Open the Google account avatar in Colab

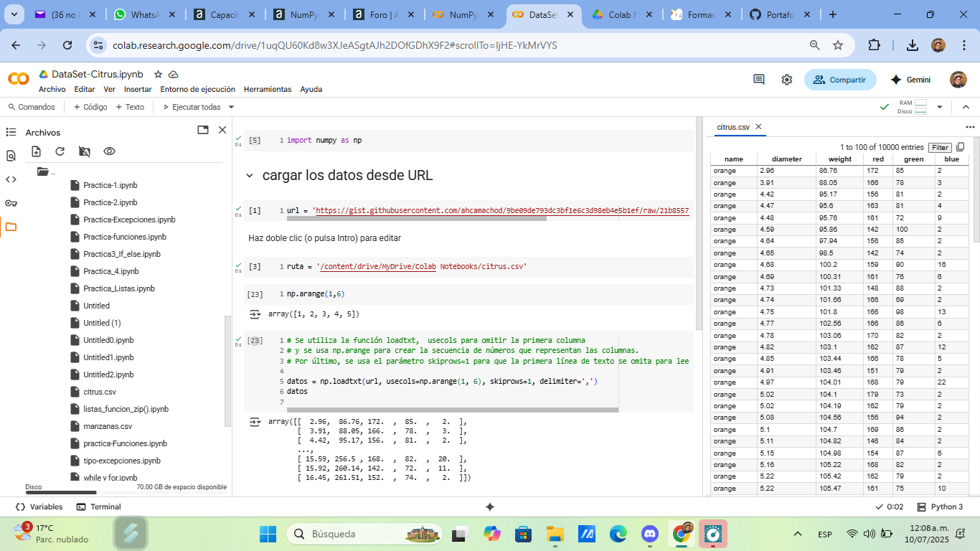pyautogui.click(x=958, y=80)
